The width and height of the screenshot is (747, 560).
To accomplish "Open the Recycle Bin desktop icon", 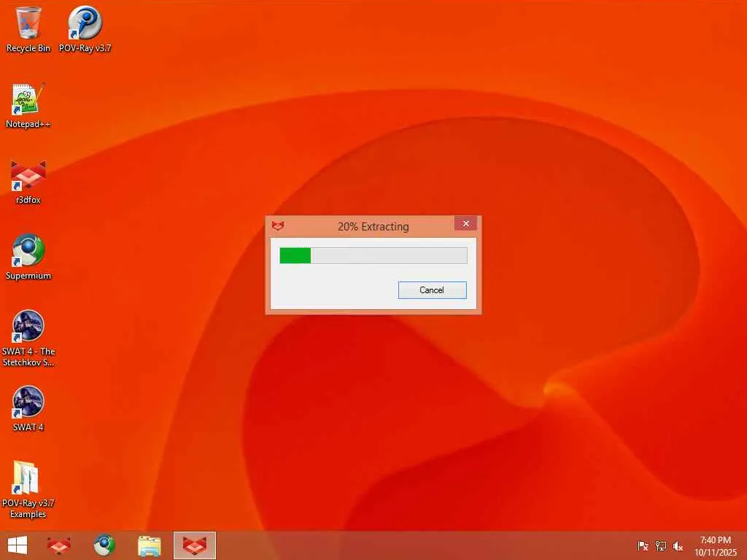I will [x=28, y=29].
